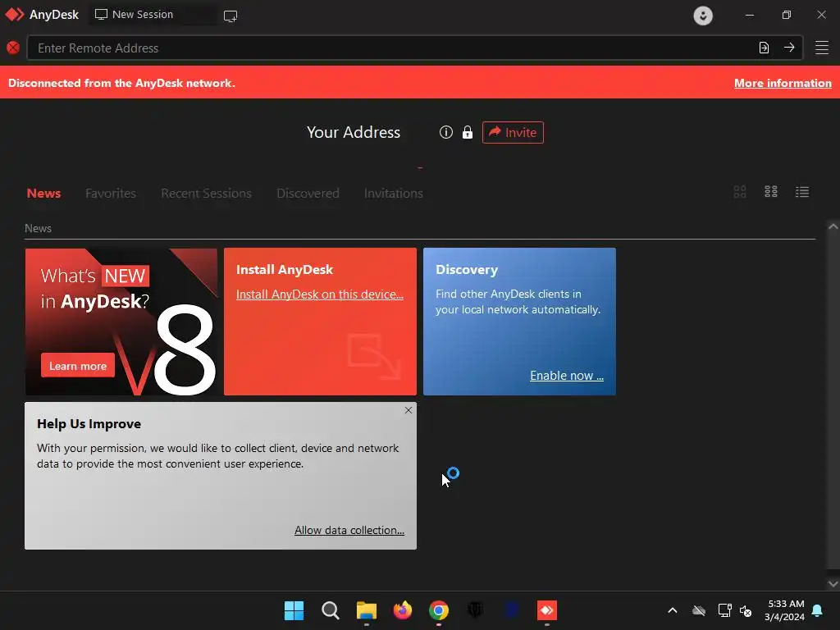Show address info icon
This screenshot has width=840, height=630.
pyautogui.click(x=446, y=132)
